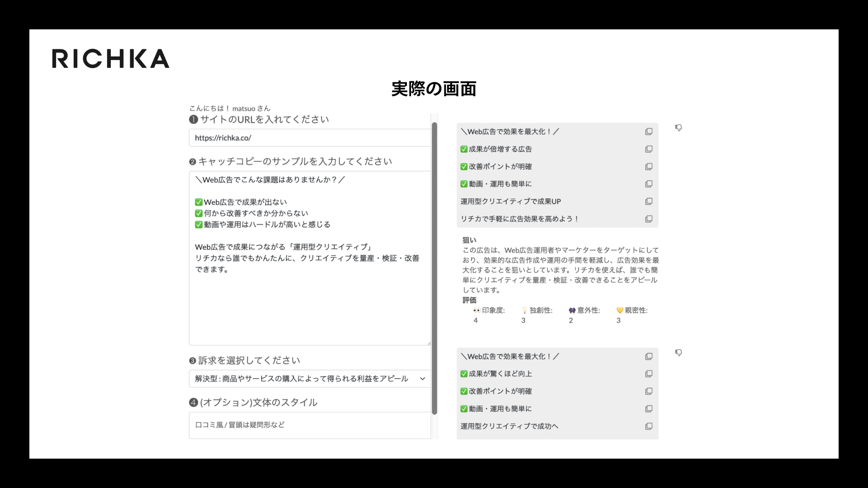
Task: Click the left panel vertical scrollbar
Action: (434, 268)
